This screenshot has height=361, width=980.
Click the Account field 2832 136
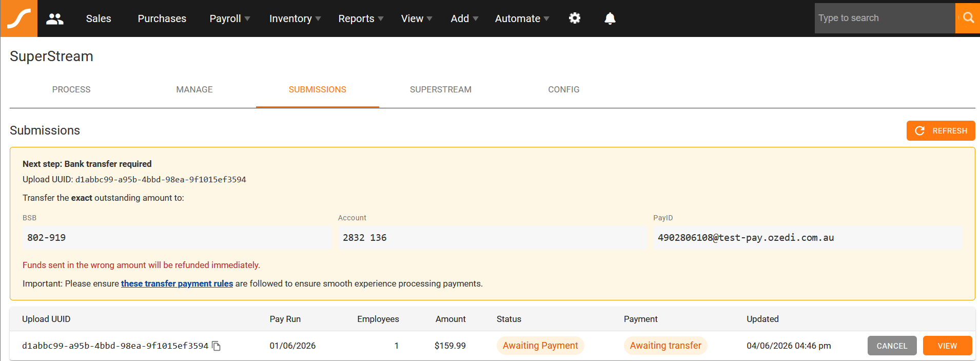[492, 238]
